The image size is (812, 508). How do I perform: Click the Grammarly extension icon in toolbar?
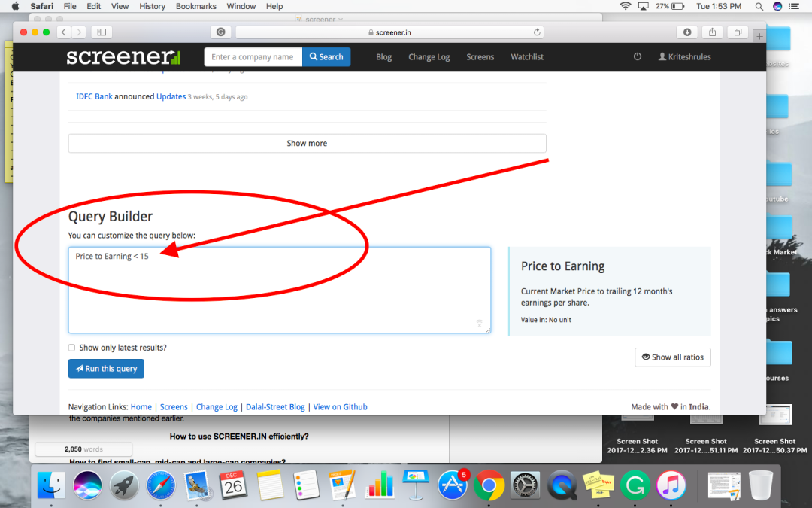220,32
